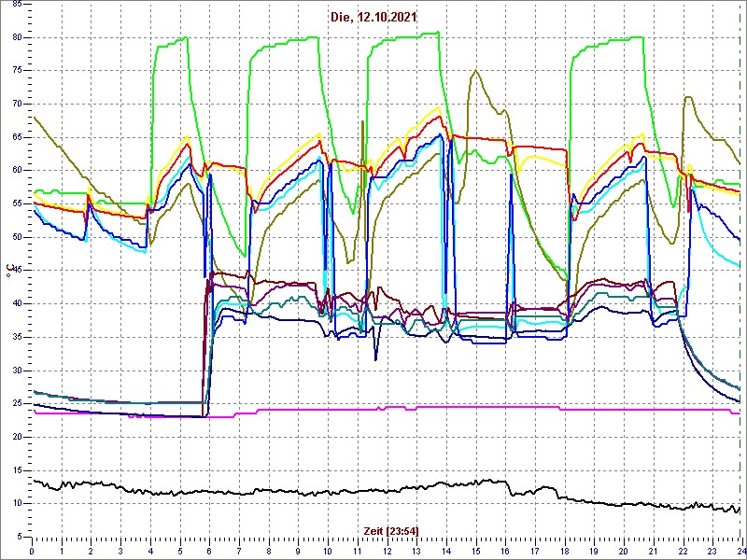Select the 50 value on the temperature axis

click(18, 237)
